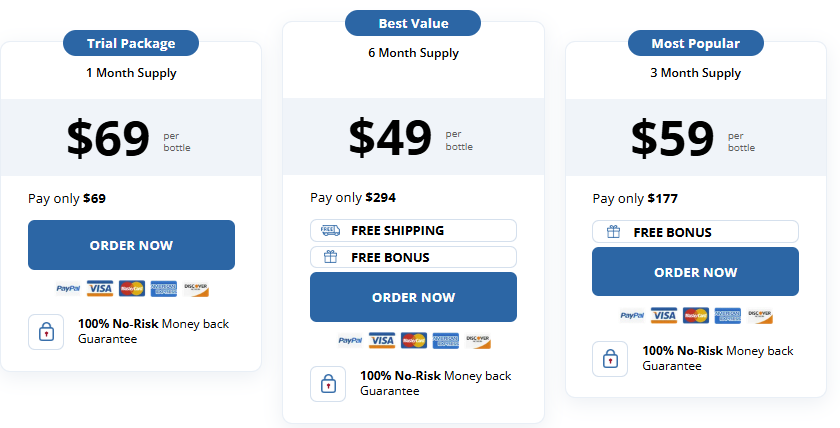Screen dimensions: 840x428
Task: Select the Trial Package badge
Action: [131, 44]
